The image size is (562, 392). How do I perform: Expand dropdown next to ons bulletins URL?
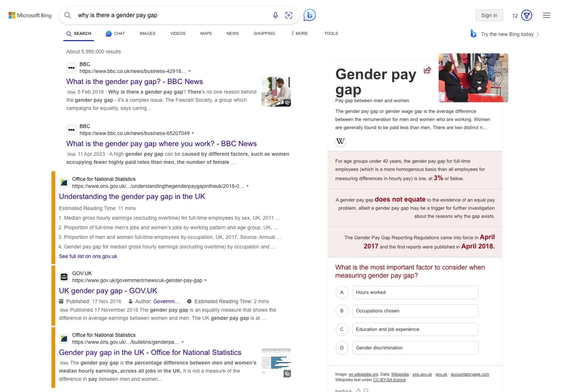coord(182,342)
